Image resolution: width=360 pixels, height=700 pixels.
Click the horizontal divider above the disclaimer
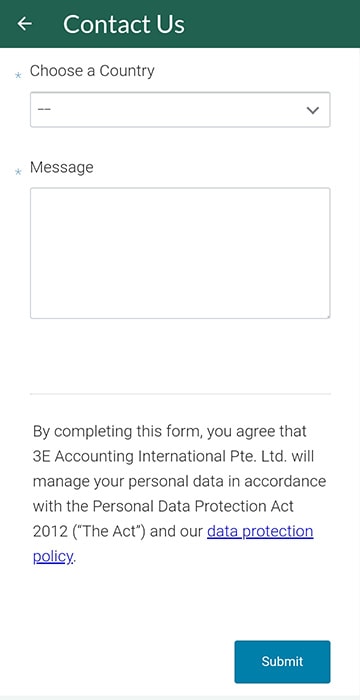pyautogui.click(x=180, y=394)
